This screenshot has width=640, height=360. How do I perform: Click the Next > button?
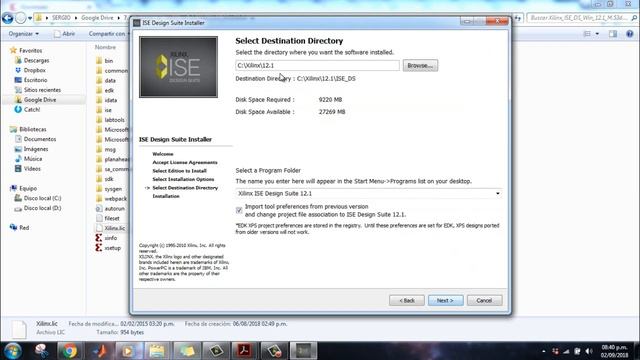coord(445,300)
